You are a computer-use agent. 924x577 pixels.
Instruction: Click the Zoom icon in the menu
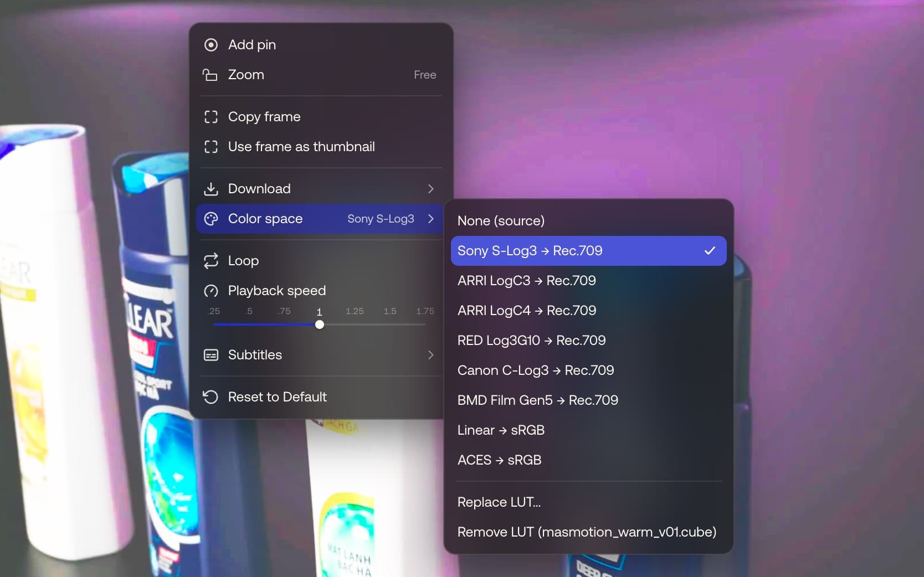[x=210, y=75]
